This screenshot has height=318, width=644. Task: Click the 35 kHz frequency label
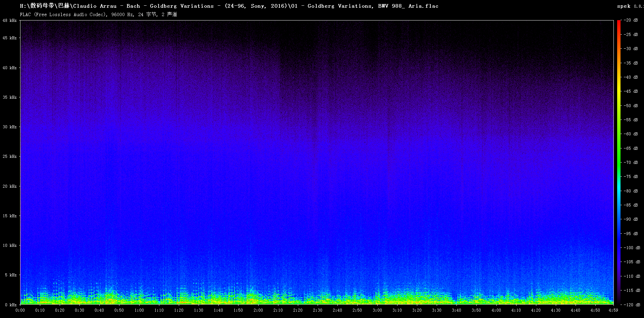click(10, 97)
